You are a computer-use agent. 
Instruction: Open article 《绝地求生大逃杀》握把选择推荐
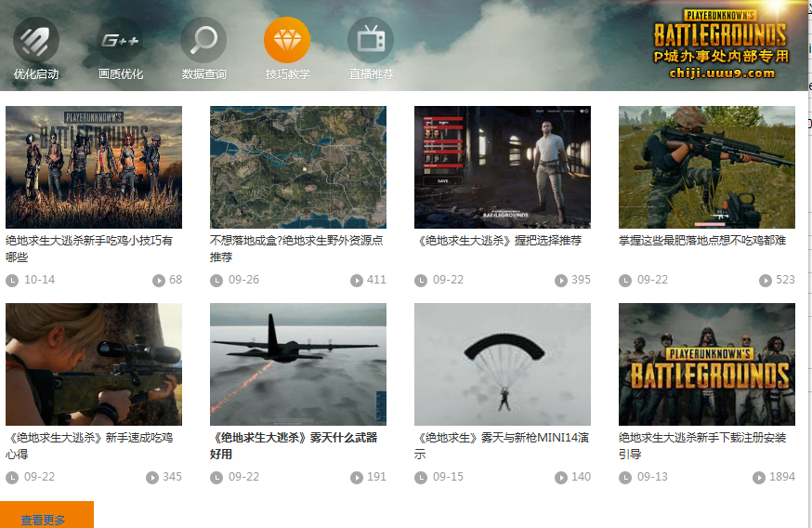pyautogui.click(x=498, y=241)
